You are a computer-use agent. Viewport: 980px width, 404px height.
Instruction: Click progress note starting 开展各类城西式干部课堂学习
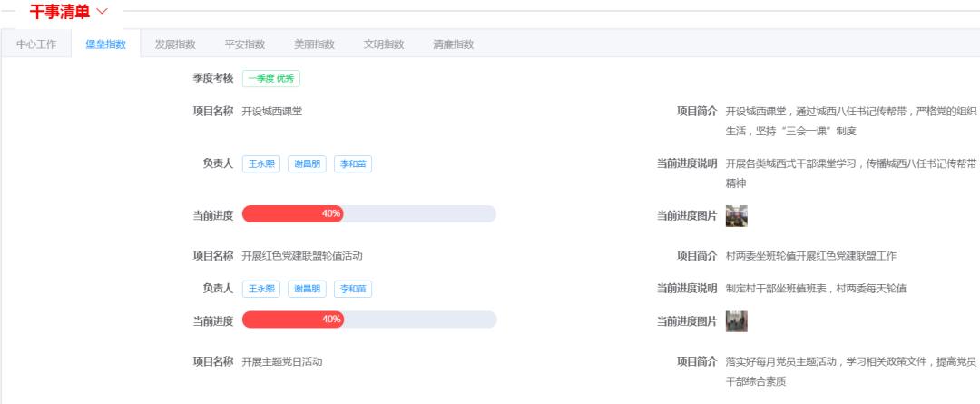click(x=850, y=173)
